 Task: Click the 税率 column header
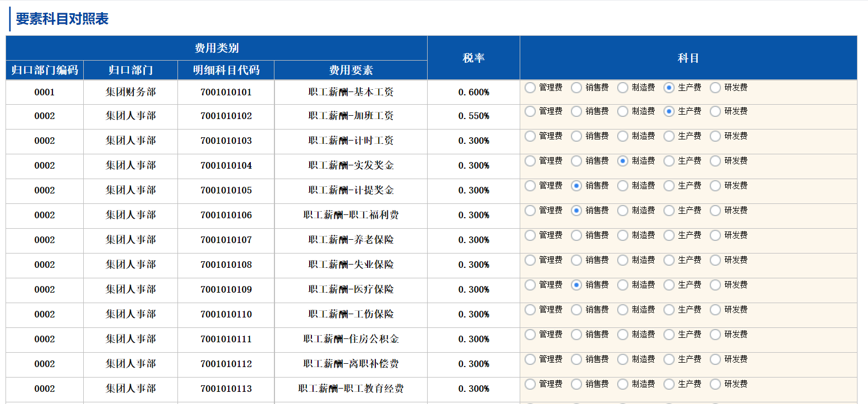coord(473,58)
